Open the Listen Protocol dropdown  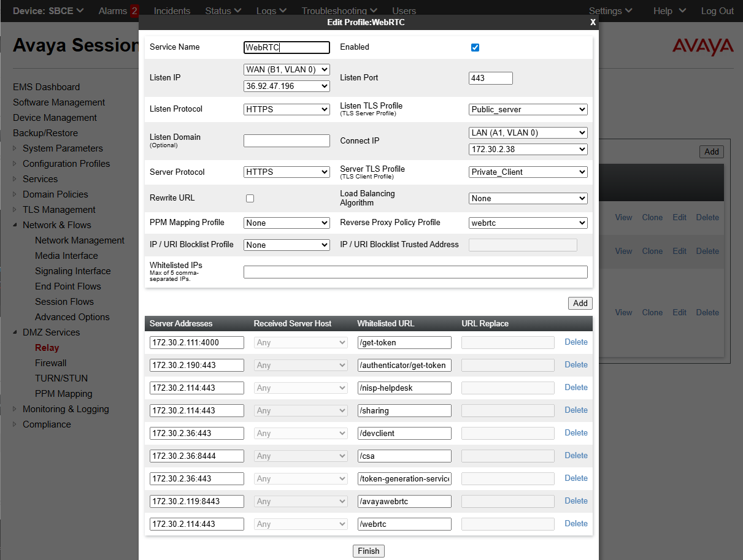287,109
